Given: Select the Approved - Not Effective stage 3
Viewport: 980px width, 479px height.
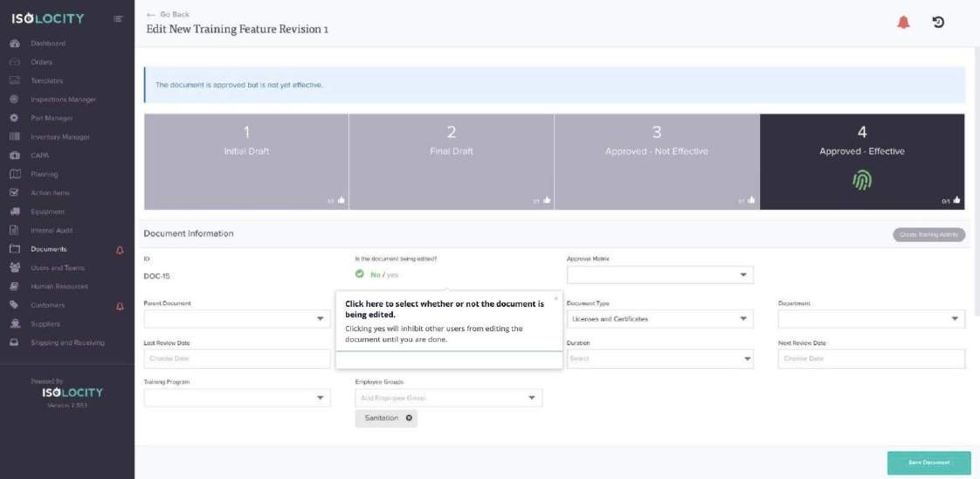Looking at the screenshot, I should coord(657,162).
